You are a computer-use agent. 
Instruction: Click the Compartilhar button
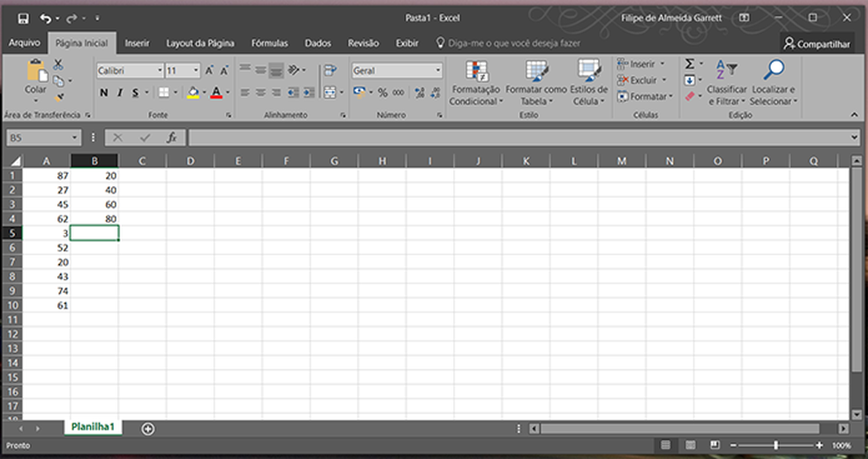click(817, 43)
